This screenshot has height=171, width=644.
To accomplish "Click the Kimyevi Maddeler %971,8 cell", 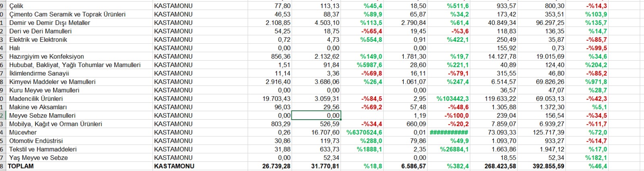I will [596, 82].
